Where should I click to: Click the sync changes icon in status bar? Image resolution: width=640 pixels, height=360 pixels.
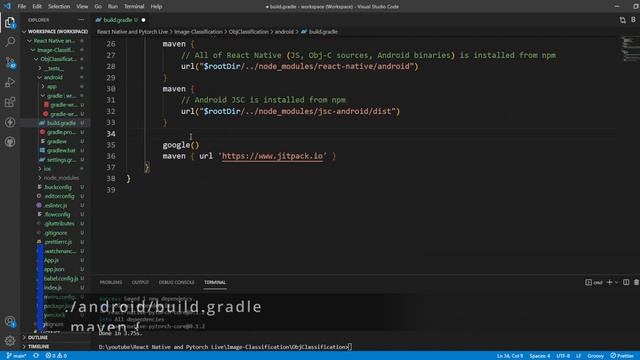(x=36, y=356)
